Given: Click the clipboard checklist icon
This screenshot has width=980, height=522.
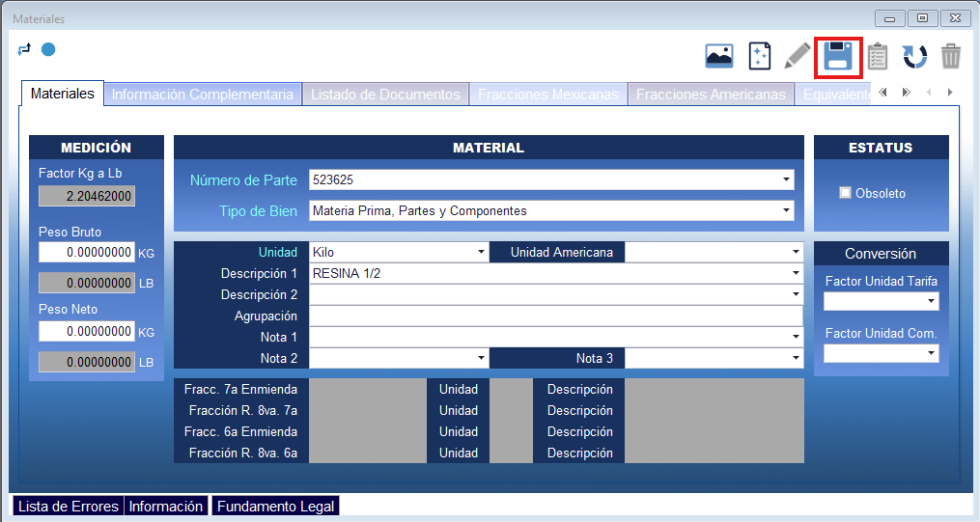Looking at the screenshot, I should coord(877,57).
